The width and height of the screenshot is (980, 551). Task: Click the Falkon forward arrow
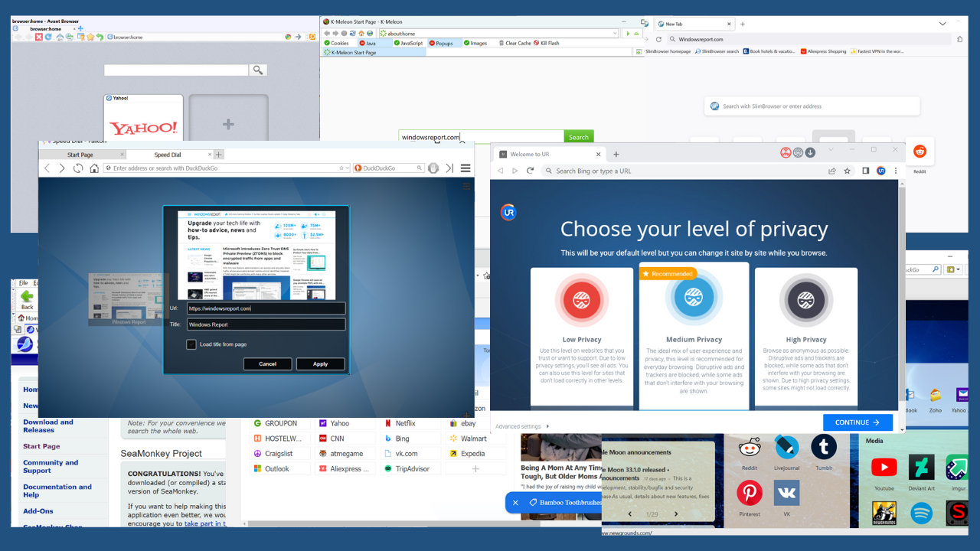62,168
